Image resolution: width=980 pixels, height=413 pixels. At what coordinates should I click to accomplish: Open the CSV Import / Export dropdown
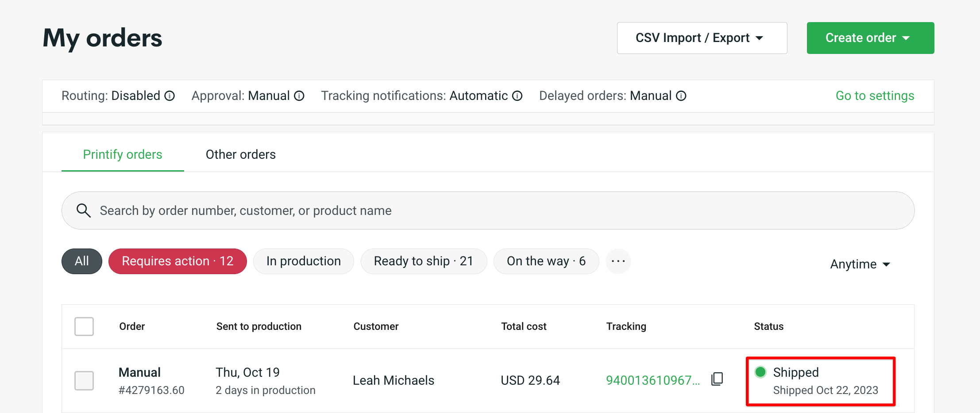pyautogui.click(x=702, y=38)
